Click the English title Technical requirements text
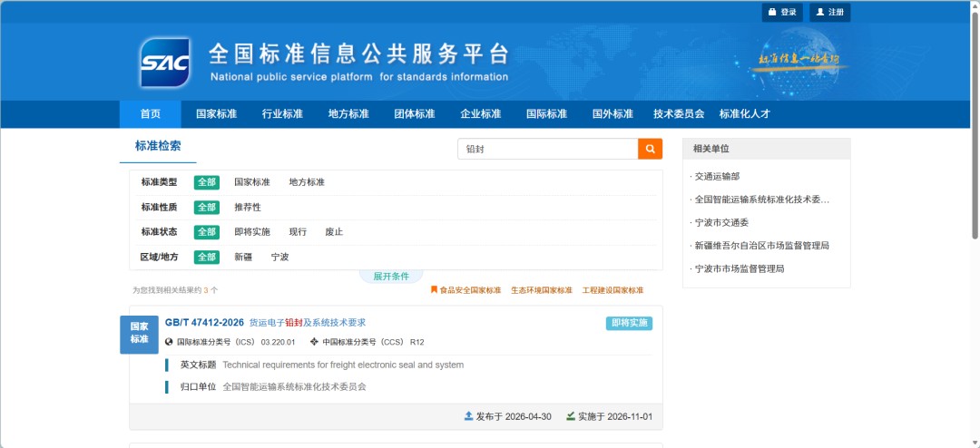The image size is (980, 448). tap(343, 365)
